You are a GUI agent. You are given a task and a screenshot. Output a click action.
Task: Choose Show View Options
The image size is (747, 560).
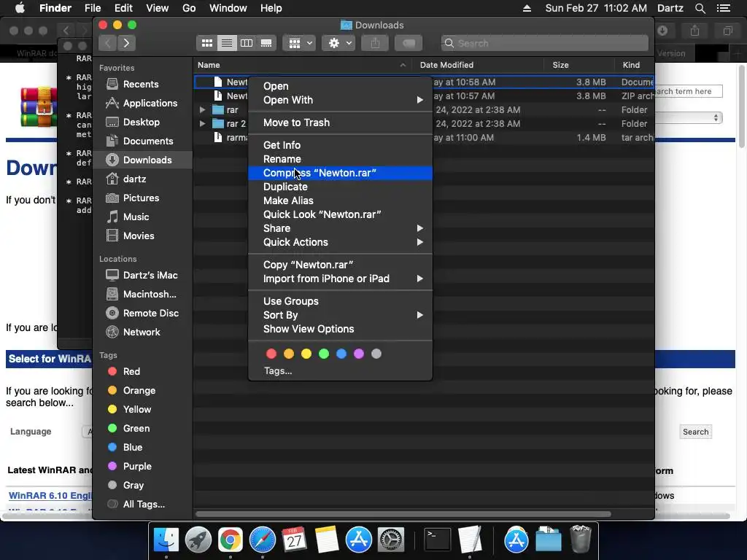click(x=340, y=329)
